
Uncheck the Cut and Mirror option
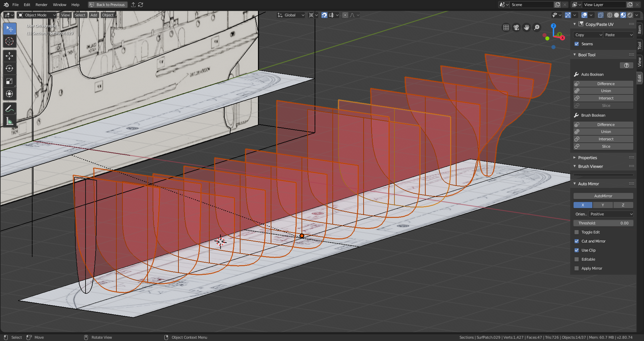(577, 241)
